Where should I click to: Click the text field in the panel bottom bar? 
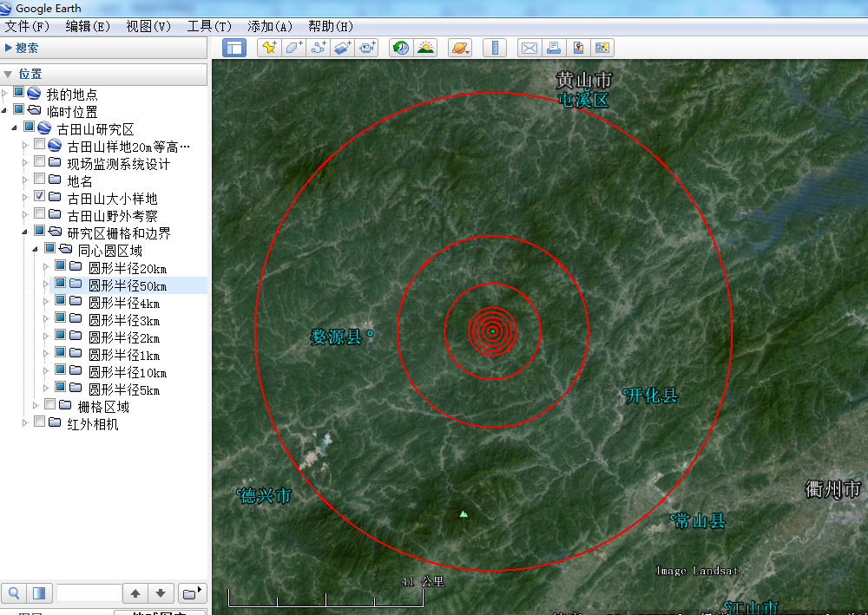(89, 593)
